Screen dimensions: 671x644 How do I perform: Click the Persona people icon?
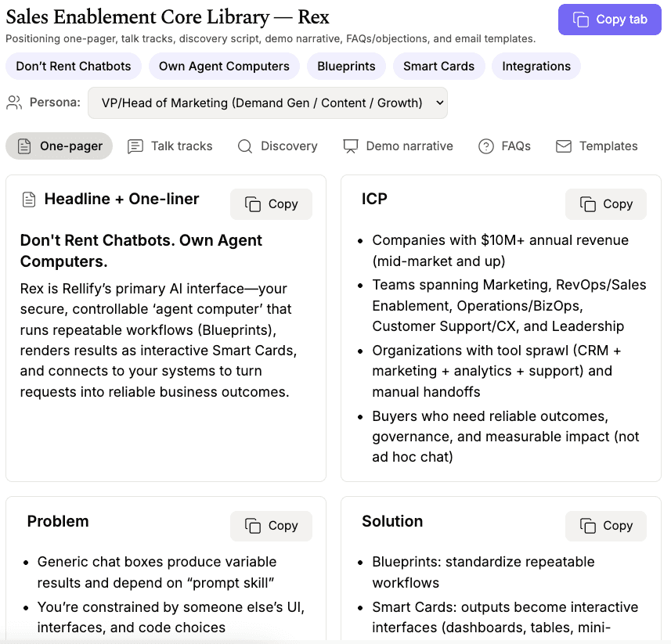pos(14,103)
